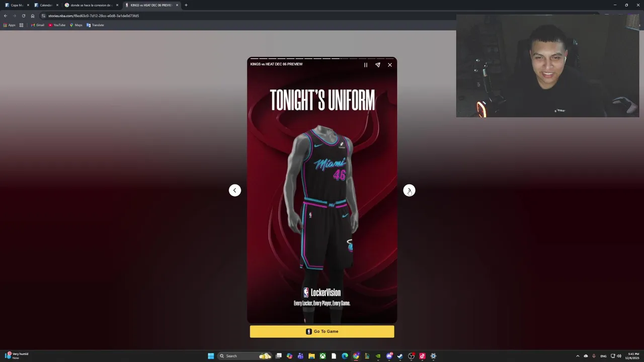
Task: Switch to Google Chrome on taskbar
Action: [x=356, y=356]
